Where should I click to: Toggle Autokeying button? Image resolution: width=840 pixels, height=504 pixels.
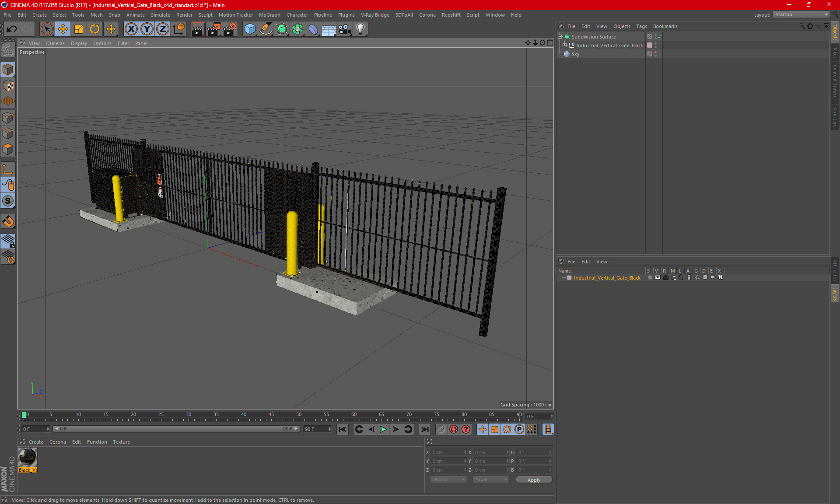[454, 429]
